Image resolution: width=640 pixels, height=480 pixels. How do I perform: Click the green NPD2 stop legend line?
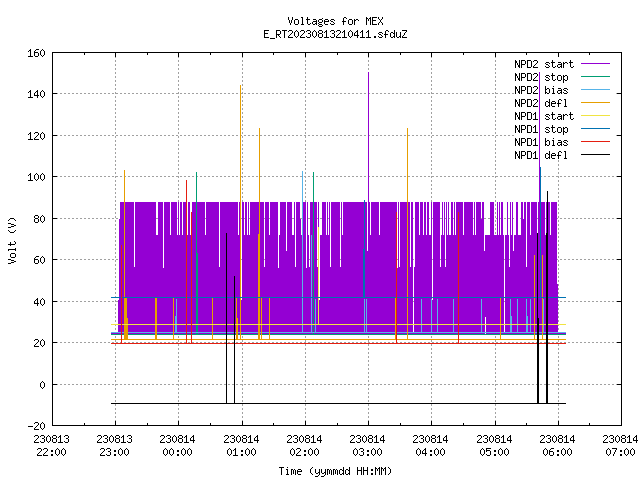[595, 77]
